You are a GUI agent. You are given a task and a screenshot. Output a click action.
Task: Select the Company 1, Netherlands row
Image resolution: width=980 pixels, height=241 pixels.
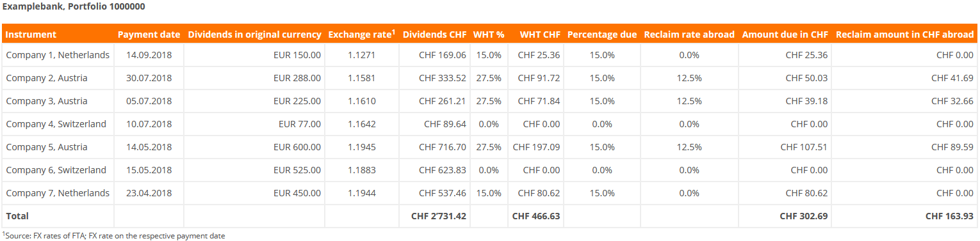click(x=490, y=55)
